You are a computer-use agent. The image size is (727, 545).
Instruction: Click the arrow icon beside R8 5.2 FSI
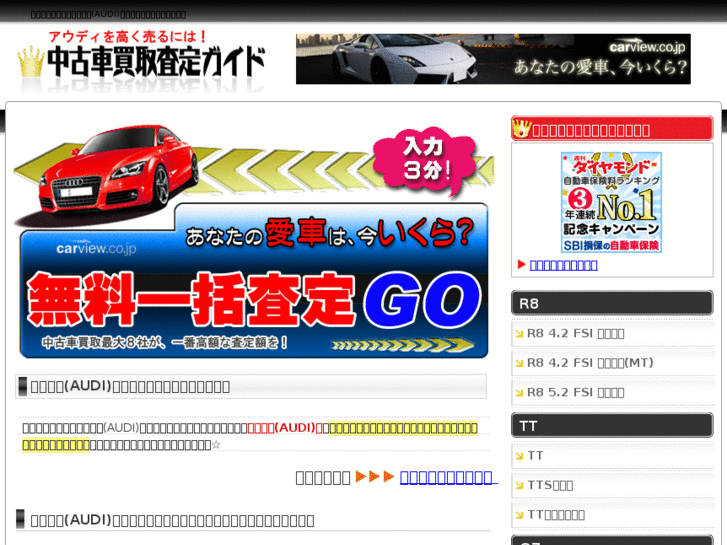pyautogui.click(x=520, y=393)
